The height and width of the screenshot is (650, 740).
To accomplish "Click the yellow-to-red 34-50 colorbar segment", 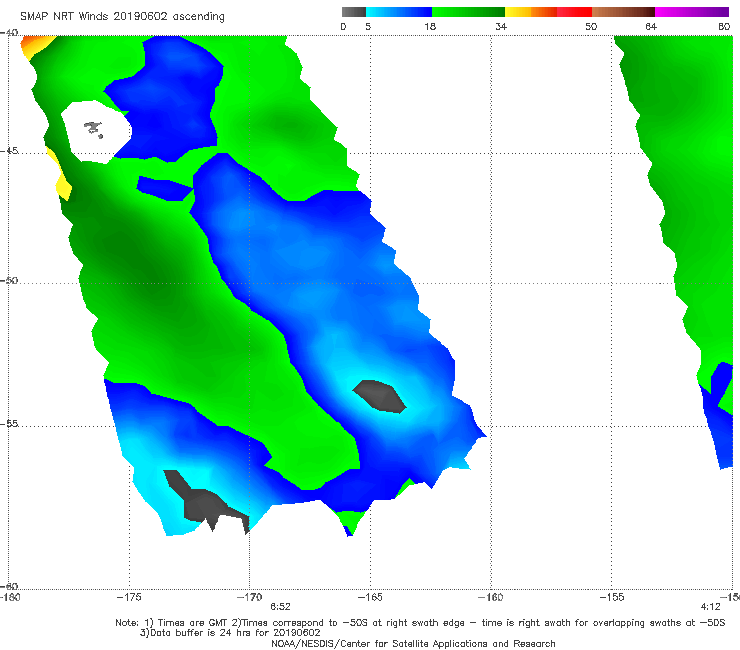I will pyautogui.click(x=548, y=12).
